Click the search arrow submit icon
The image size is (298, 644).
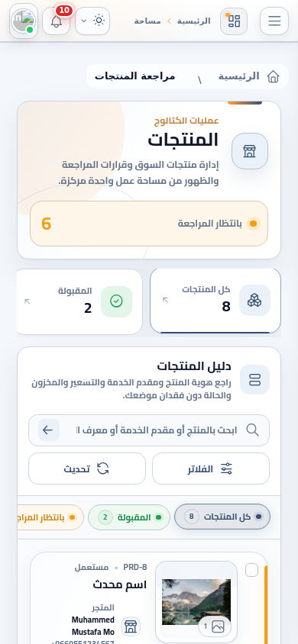pos(48,430)
